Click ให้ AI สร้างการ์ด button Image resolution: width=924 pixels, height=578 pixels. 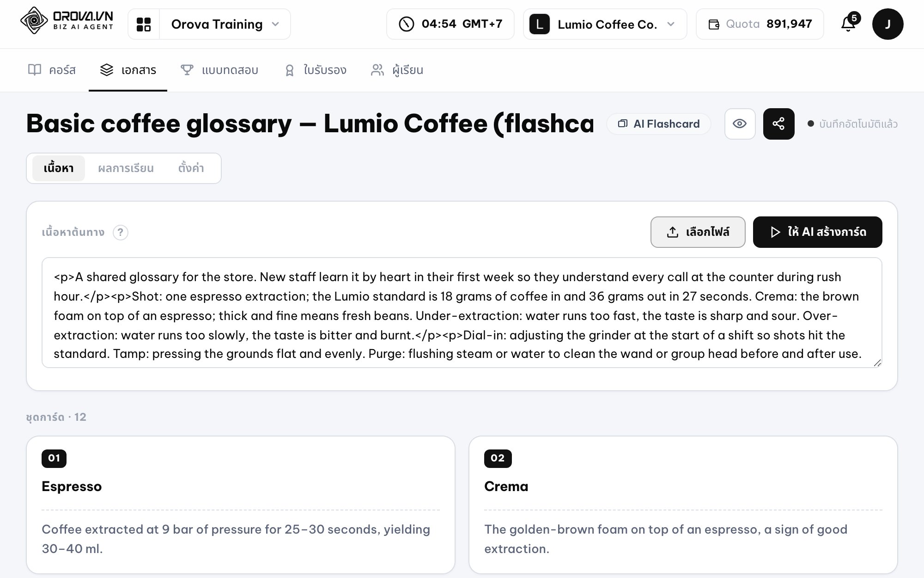[x=817, y=232]
